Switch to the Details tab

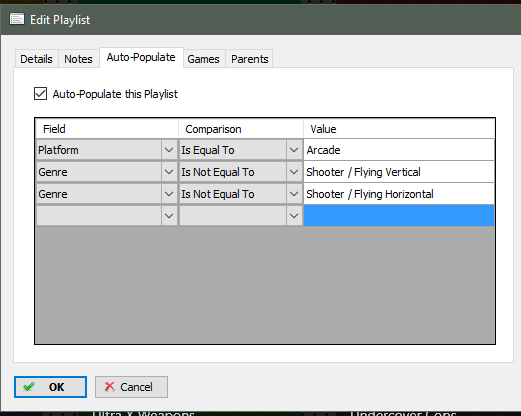[37, 59]
